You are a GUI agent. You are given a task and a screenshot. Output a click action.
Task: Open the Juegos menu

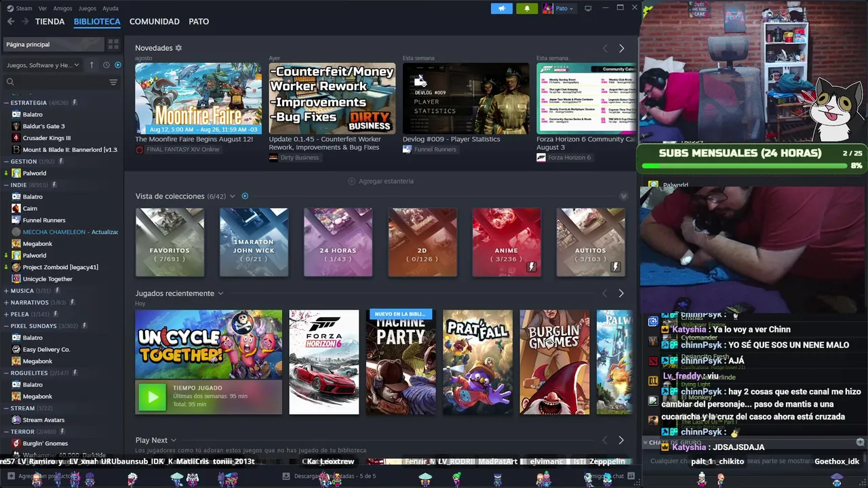tap(87, 8)
